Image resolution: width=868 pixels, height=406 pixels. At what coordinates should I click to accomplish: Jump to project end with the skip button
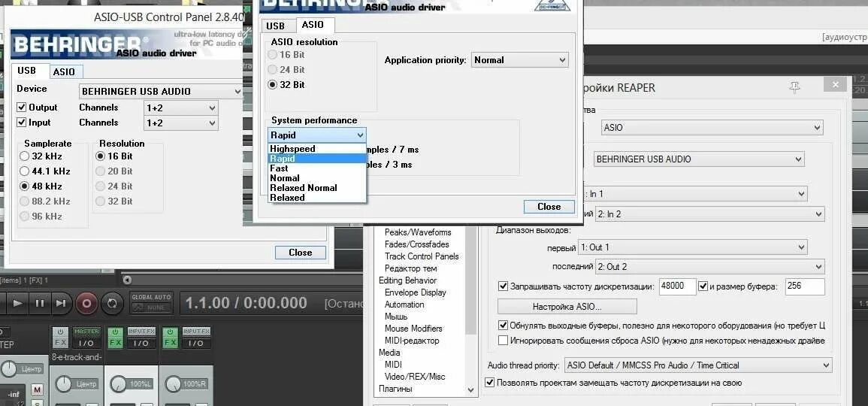pyautogui.click(x=61, y=303)
